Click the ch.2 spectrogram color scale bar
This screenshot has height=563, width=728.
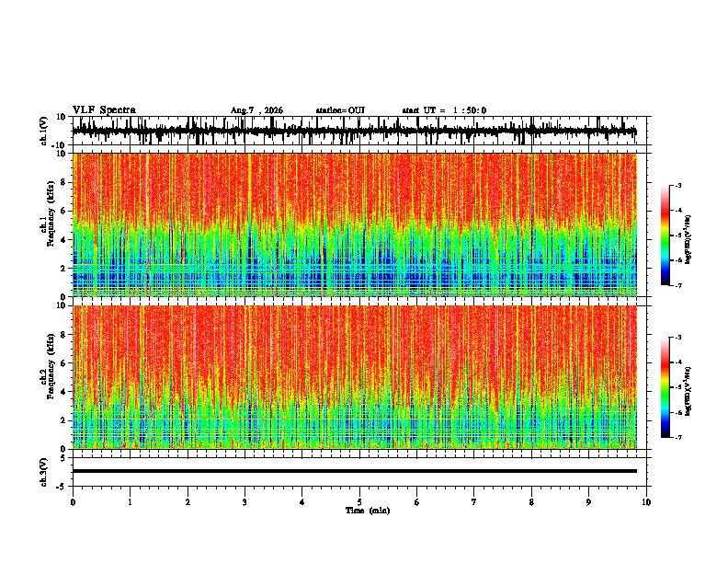pos(665,387)
